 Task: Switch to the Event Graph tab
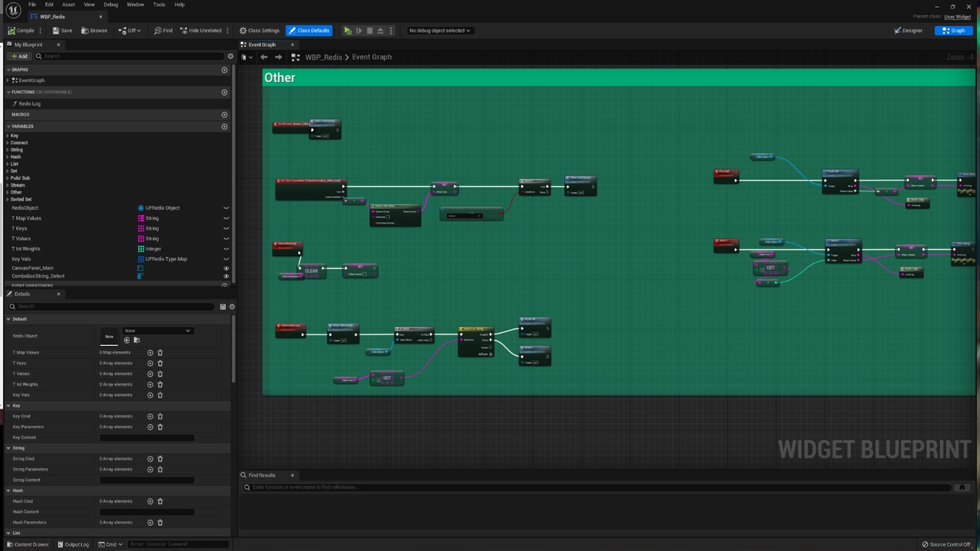click(x=262, y=44)
